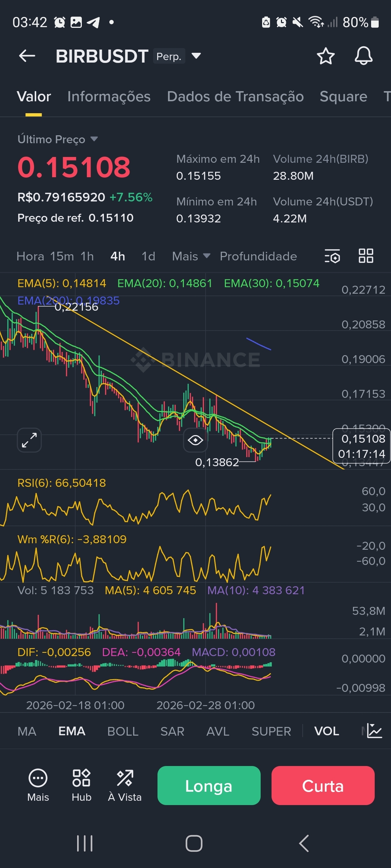Tap the EMA(20): 0,14861 legend
The height and width of the screenshot is (868, 391).
165,283
